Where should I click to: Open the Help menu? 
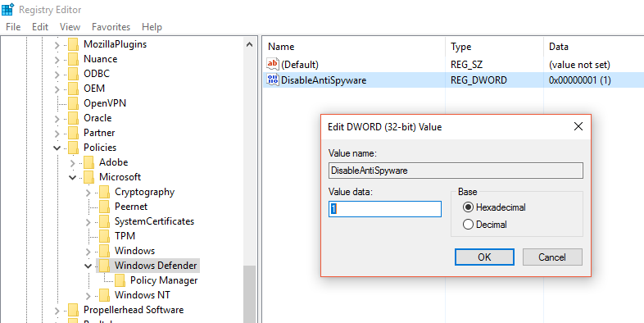coord(152,27)
